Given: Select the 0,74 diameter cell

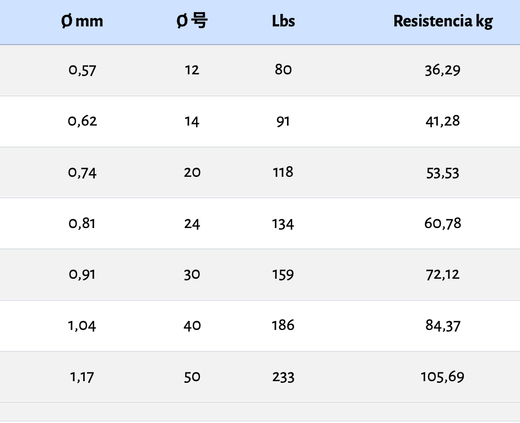Looking at the screenshot, I should point(82,173).
